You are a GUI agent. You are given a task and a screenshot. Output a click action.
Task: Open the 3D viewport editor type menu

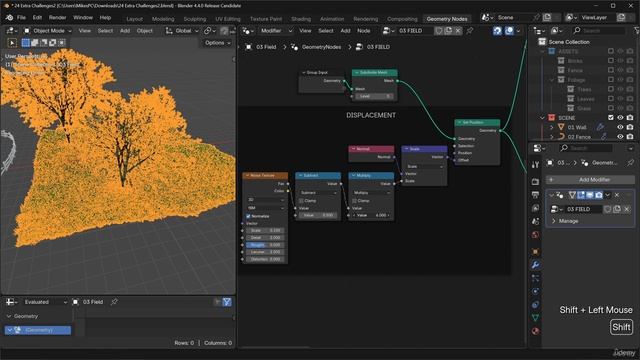point(11,31)
